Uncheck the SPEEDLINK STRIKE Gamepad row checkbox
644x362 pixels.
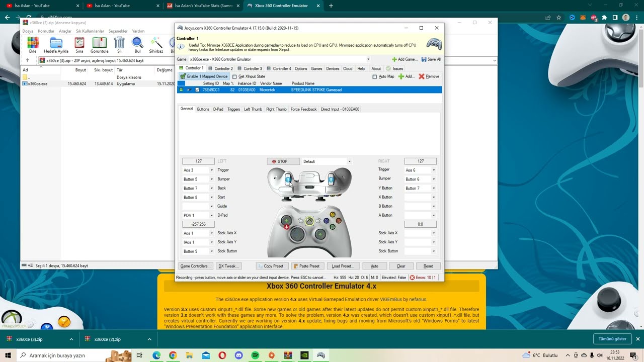197,90
